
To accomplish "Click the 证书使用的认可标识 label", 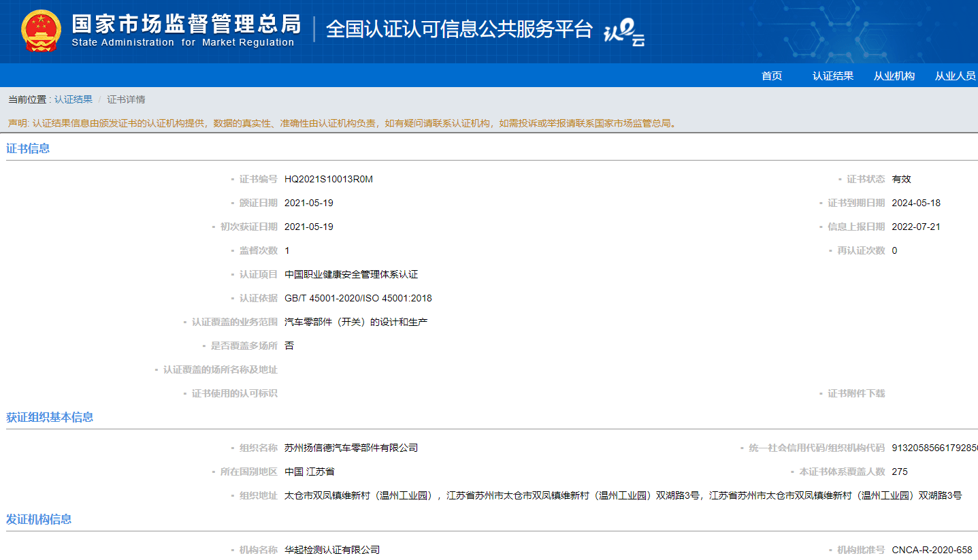I will click(234, 393).
